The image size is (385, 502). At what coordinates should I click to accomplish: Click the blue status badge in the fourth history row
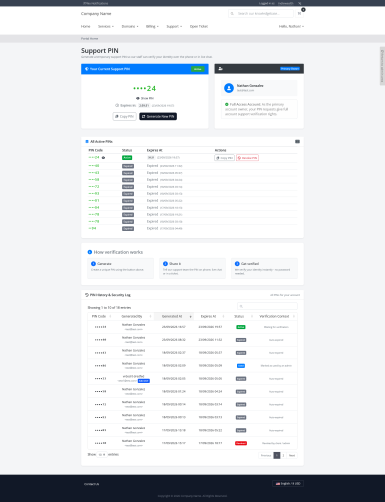(241, 366)
